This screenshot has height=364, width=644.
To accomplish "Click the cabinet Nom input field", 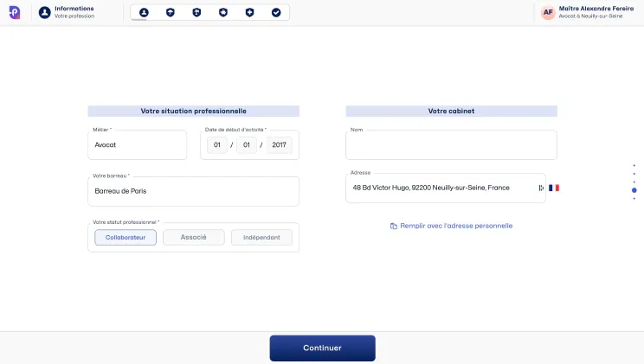I will pos(451,145).
